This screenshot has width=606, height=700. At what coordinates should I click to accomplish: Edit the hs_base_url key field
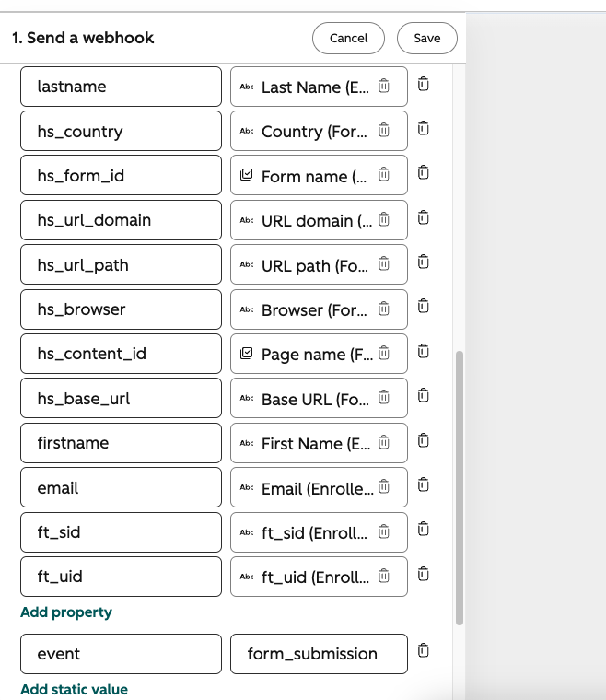121,398
